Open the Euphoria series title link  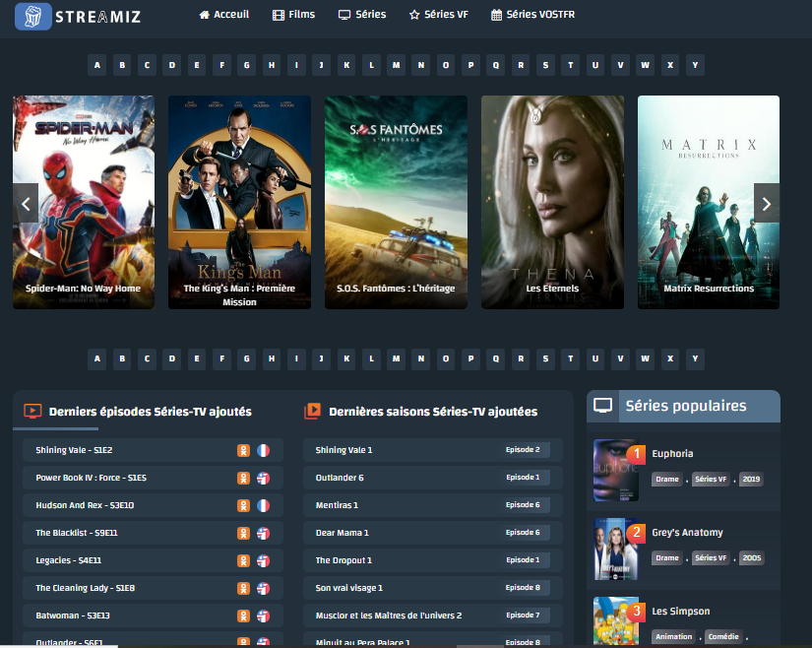coord(672,453)
